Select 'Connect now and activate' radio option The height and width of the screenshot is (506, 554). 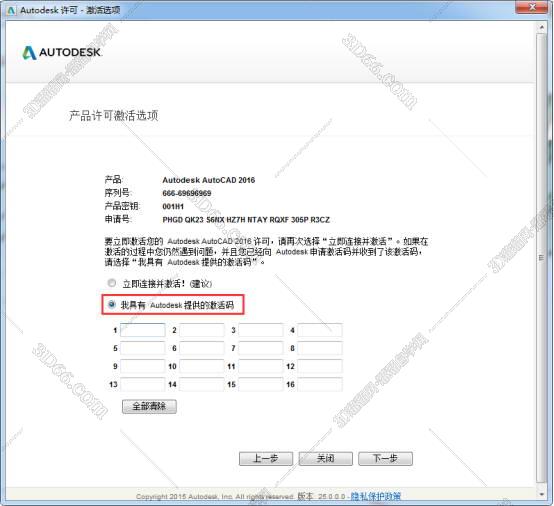click(112, 283)
